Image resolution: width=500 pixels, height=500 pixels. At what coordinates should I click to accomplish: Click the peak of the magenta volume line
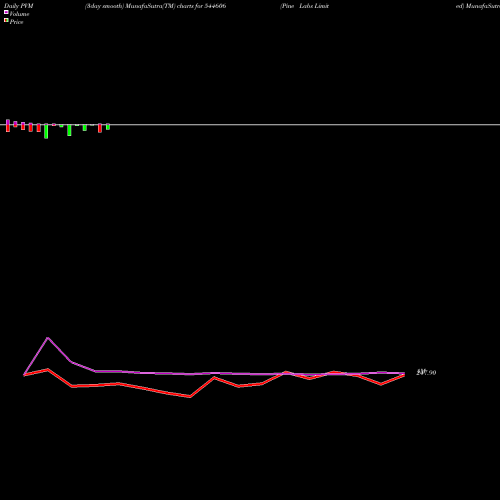(48, 338)
